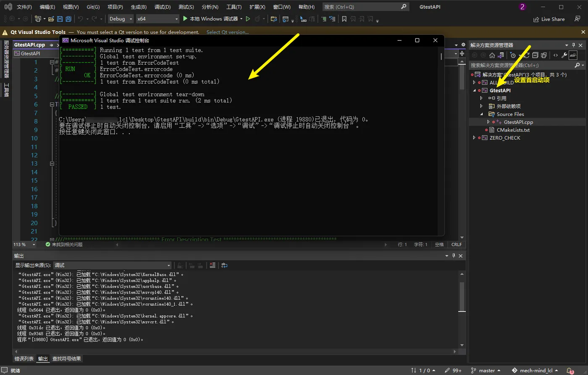
Task: Open the x64 platform dropdown
Action: (157, 19)
